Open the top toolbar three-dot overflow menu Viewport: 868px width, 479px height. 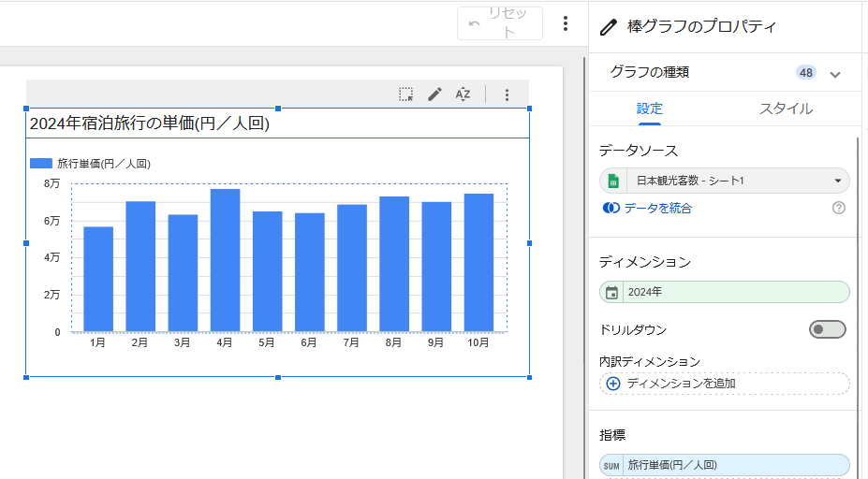(x=565, y=23)
